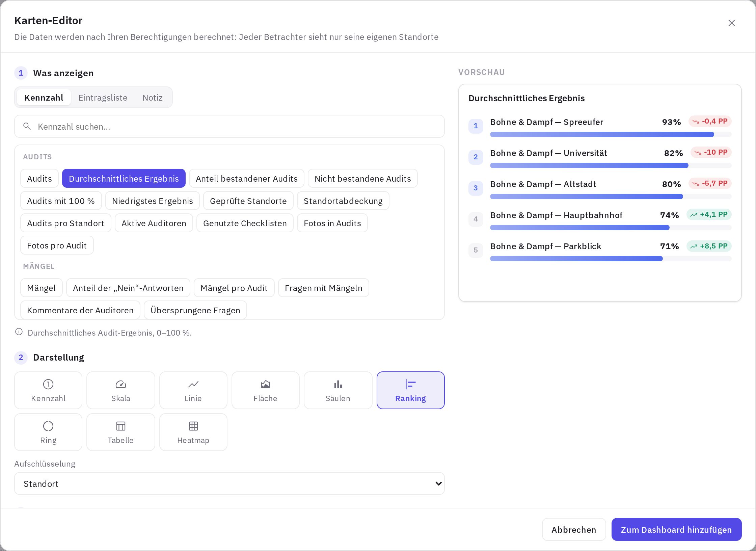Choose the Aktive Auditoren metric

click(x=154, y=223)
